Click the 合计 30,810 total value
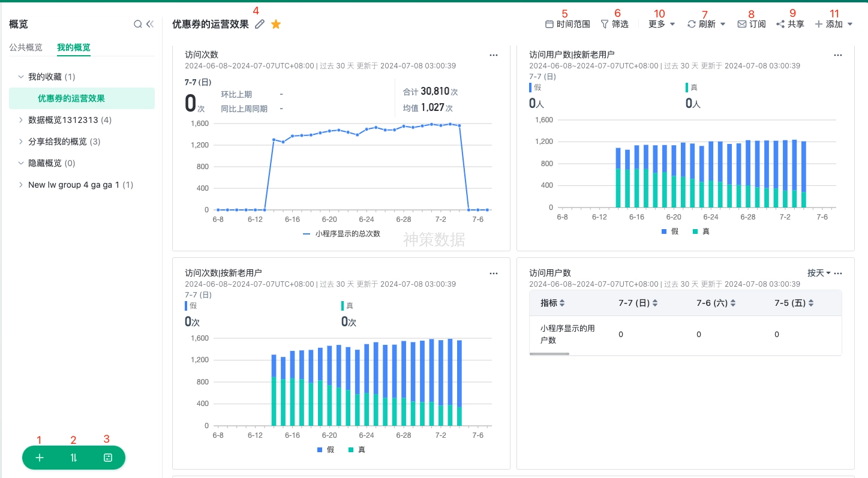The width and height of the screenshot is (868, 478). click(x=431, y=92)
